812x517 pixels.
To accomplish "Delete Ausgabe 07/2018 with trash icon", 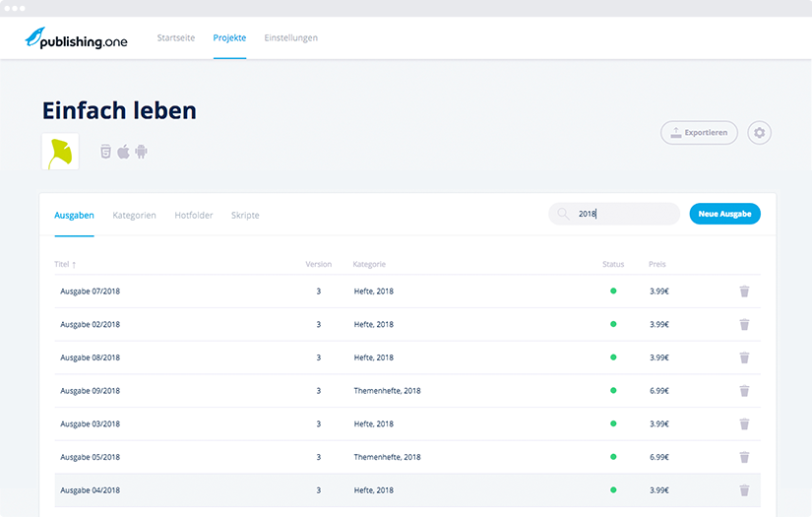I will 744,291.
